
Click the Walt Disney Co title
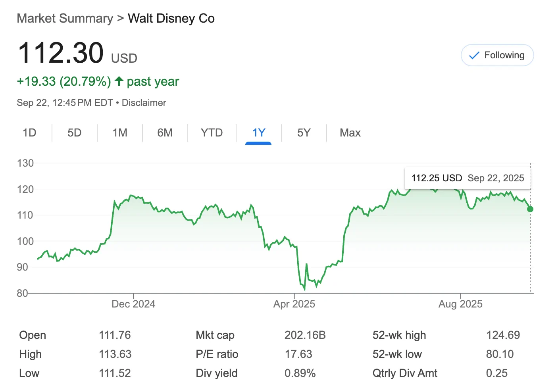tap(171, 18)
